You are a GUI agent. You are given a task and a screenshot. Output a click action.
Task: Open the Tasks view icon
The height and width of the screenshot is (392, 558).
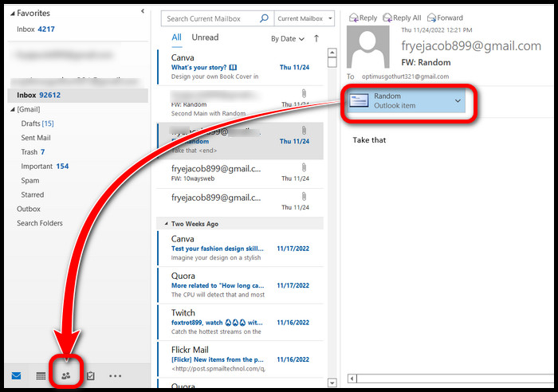91,375
